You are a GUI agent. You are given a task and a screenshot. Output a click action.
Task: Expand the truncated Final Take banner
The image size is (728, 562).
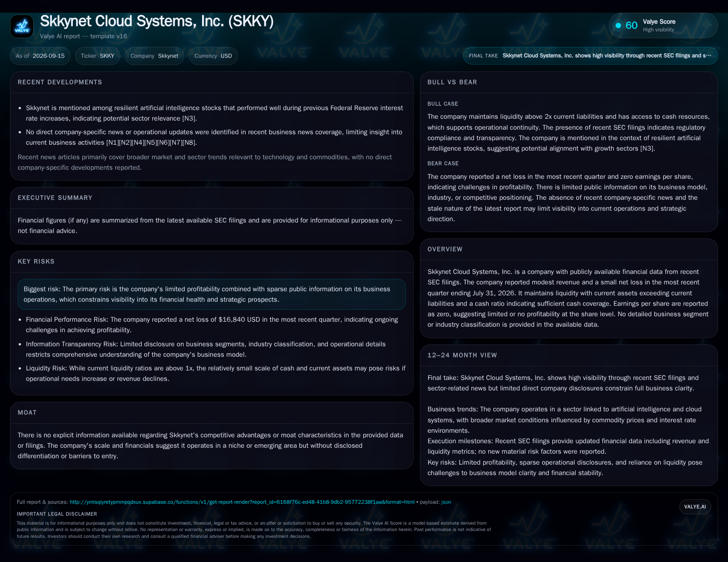point(590,56)
